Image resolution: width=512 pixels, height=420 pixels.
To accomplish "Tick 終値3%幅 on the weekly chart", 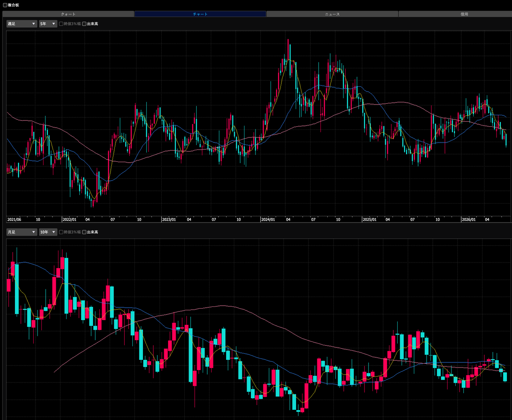I will click(61, 24).
